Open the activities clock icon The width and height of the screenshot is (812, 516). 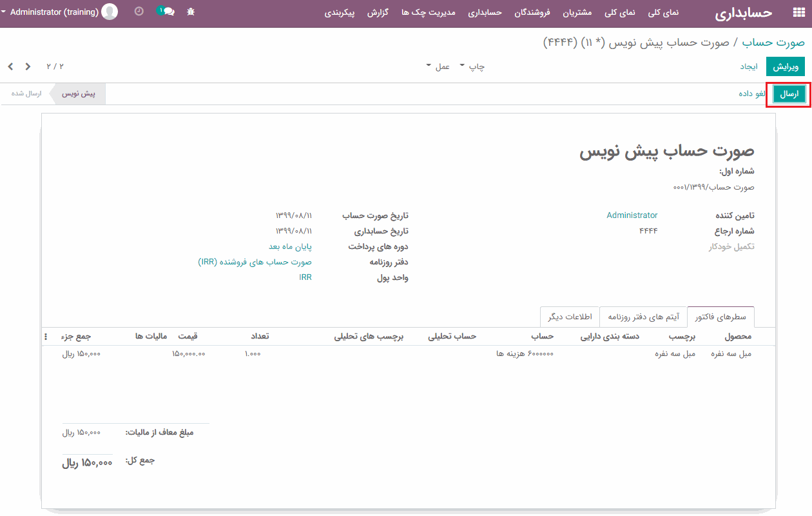(139, 12)
